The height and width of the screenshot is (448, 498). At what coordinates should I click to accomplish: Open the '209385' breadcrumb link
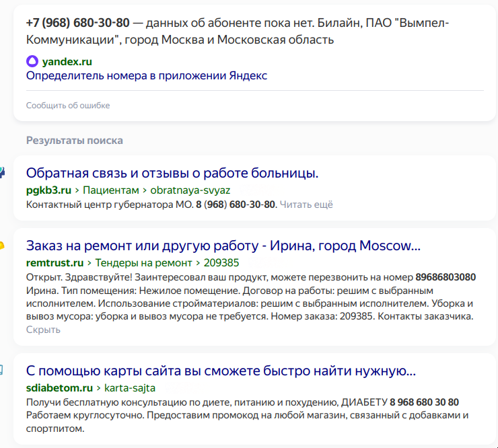[221, 263]
